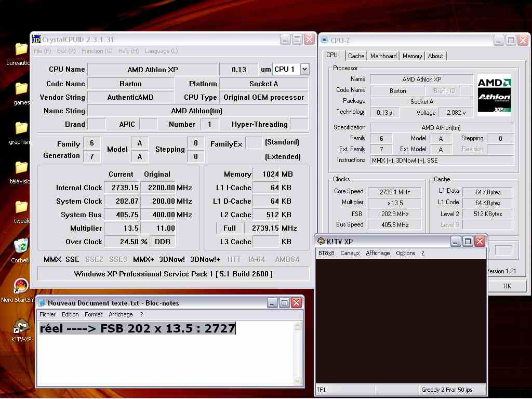Close the CPU-Z window
532x399 pixels.
pyautogui.click(x=523, y=41)
